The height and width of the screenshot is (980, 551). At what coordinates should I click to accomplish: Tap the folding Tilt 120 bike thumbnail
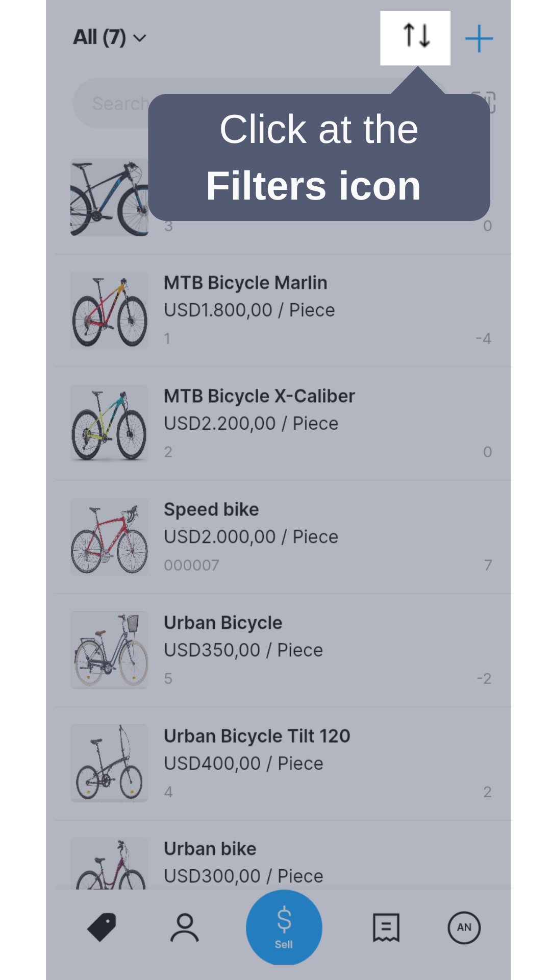(109, 763)
